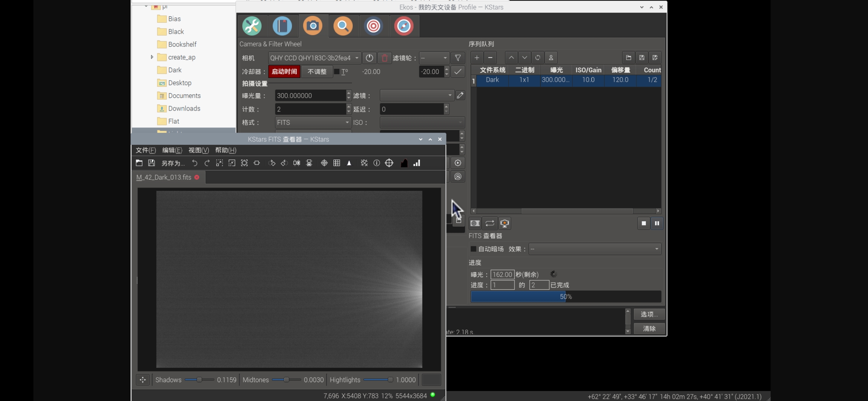
Task: Enable the 自动暗场 auto dark checkbox
Action: [x=473, y=249]
